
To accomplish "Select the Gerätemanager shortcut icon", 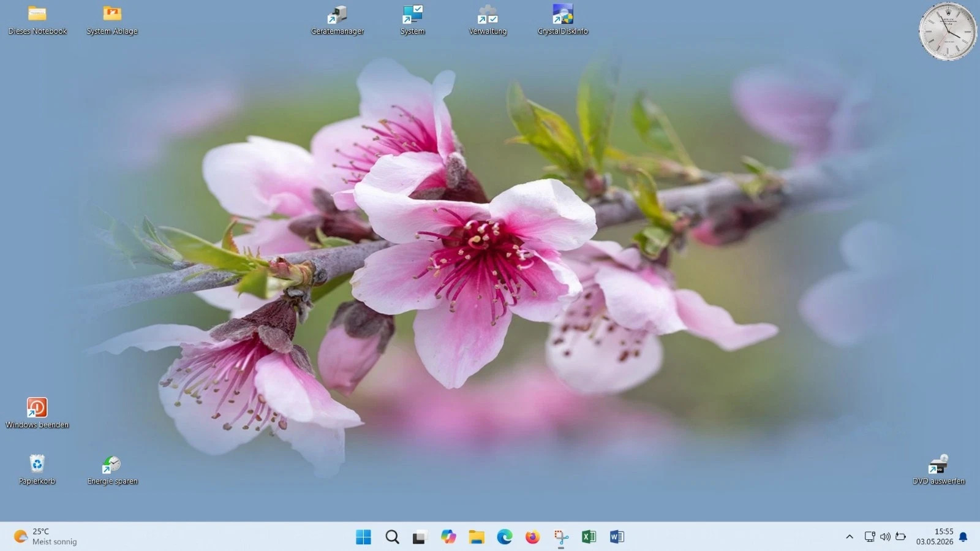I will click(x=337, y=20).
